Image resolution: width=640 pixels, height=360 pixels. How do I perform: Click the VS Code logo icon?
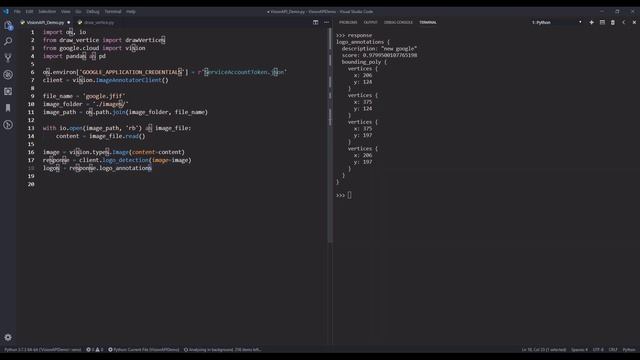click(6, 11)
